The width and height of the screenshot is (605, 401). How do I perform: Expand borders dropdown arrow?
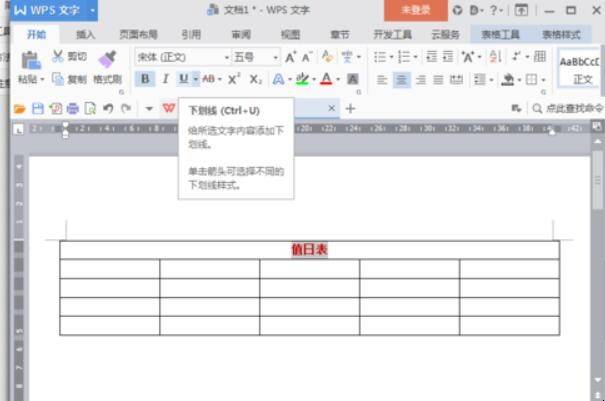(x=543, y=80)
